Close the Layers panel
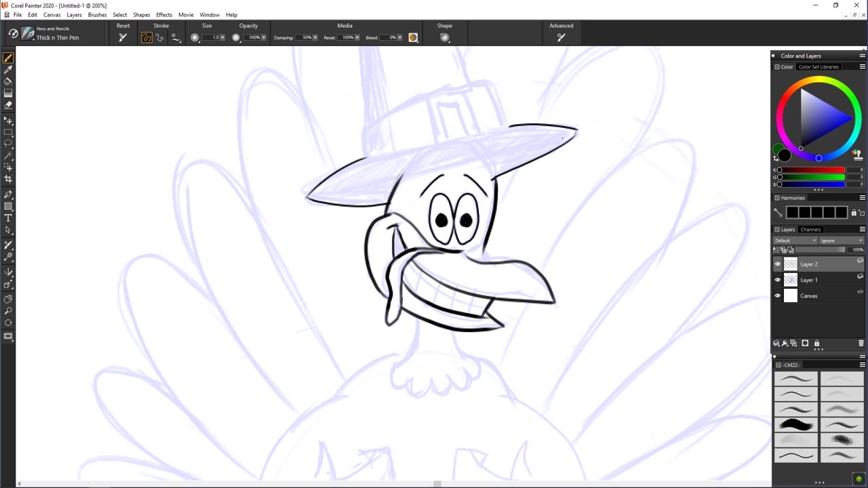 click(777, 229)
